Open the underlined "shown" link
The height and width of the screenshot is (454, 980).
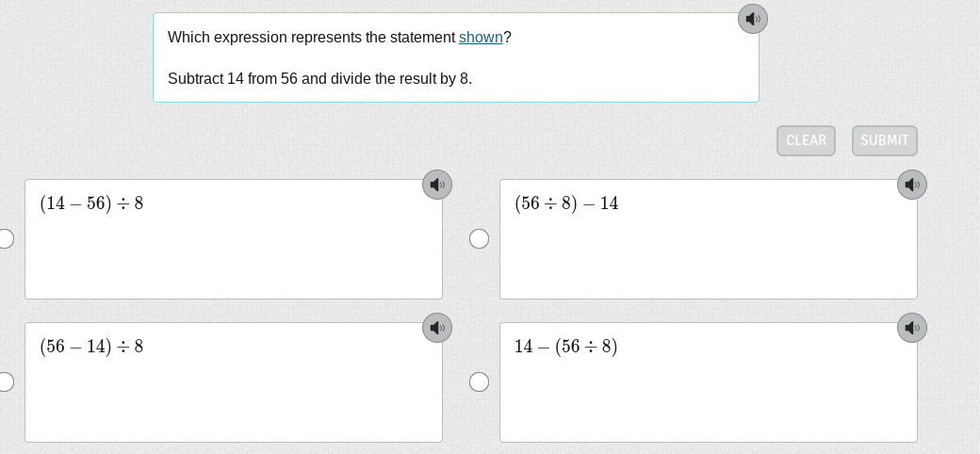pos(481,38)
